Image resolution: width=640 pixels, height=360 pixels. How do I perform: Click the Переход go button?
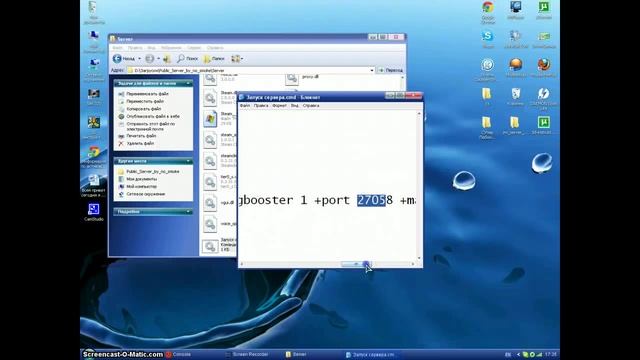tap(391, 70)
